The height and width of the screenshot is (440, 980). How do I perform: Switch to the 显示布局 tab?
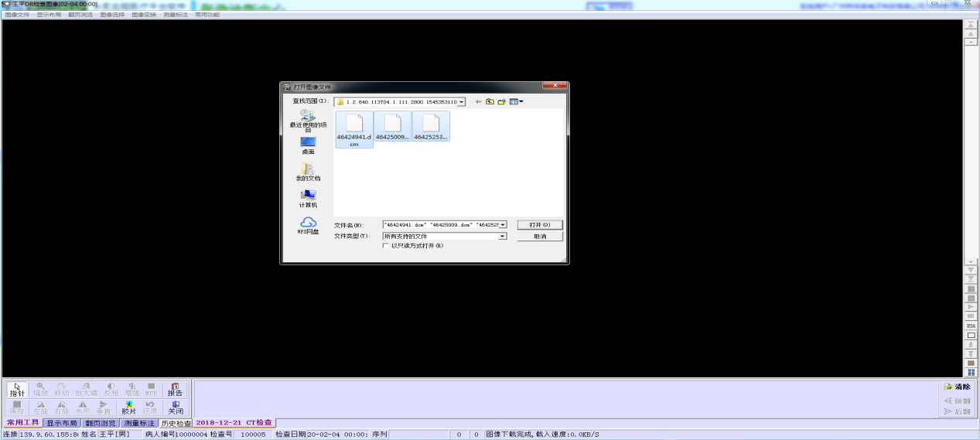[x=62, y=423]
